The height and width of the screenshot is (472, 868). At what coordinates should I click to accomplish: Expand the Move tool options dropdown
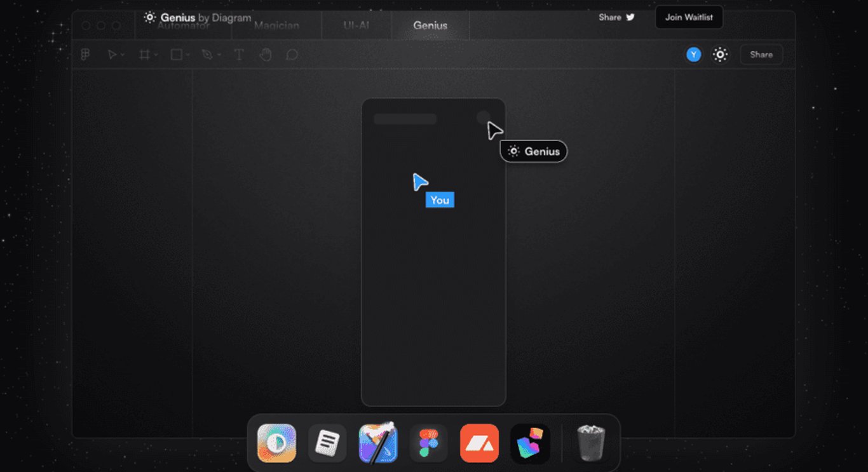point(122,55)
